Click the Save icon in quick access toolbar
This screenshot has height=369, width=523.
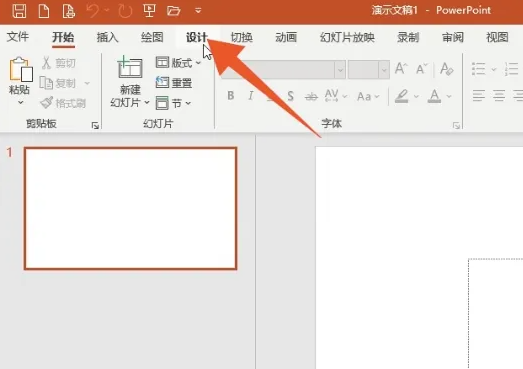pyautogui.click(x=19, y=11)
